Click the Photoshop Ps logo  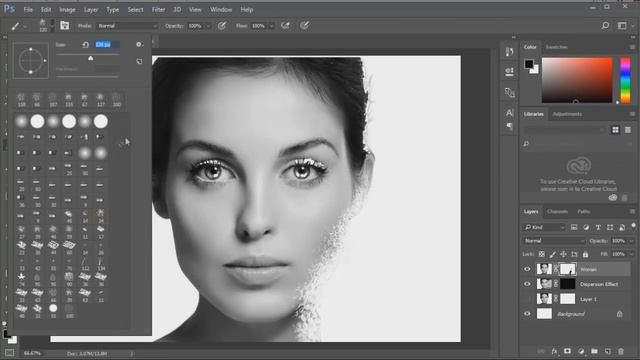pos(9,9)
